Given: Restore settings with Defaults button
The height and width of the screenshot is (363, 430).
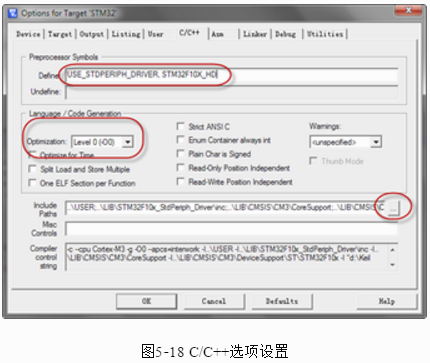Looking at the screenshot, I should (x=282, y=301).
